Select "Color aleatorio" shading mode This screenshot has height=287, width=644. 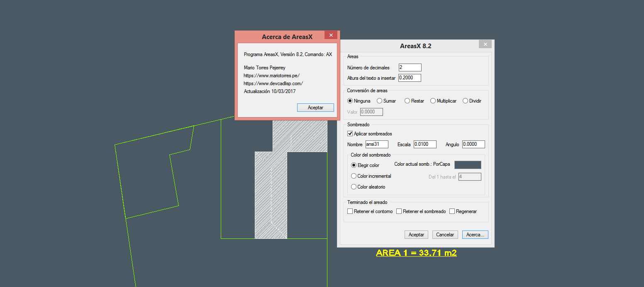[354, 186]
